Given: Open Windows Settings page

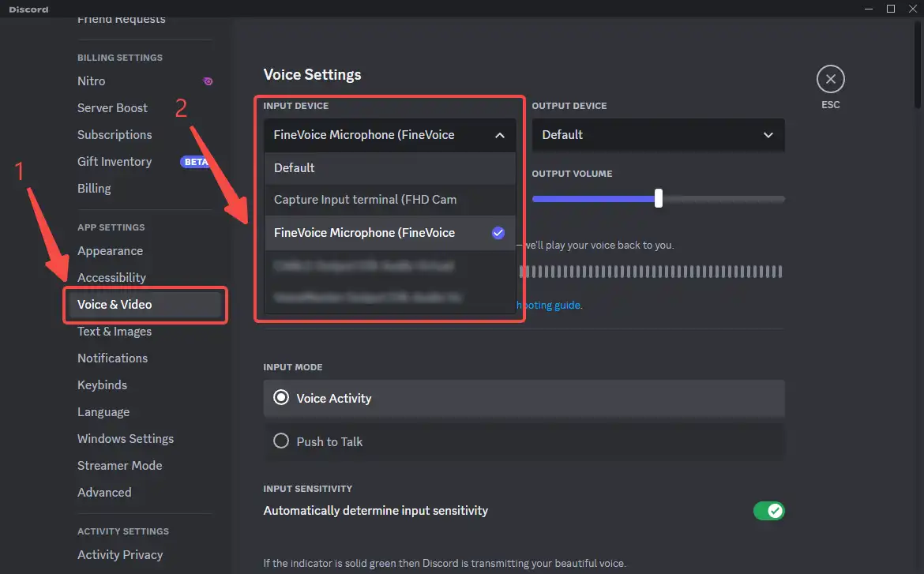Looking at the screenshot, I should pos(126,439).
